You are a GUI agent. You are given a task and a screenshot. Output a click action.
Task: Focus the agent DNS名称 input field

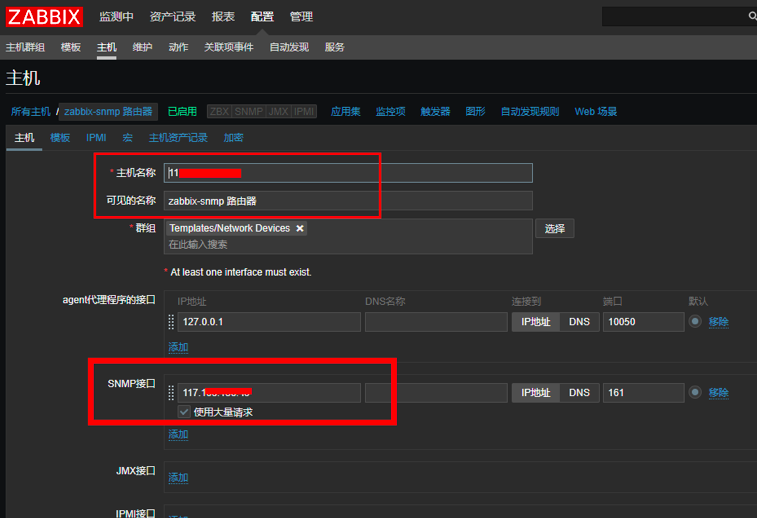436,322
